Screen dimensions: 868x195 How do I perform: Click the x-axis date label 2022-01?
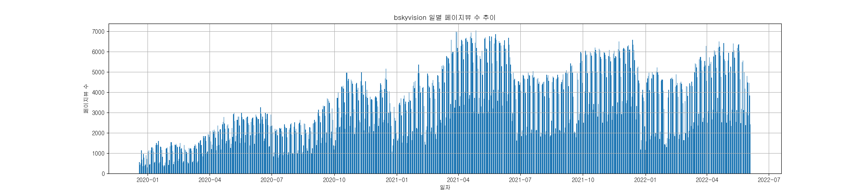click(x=645, y=180)
